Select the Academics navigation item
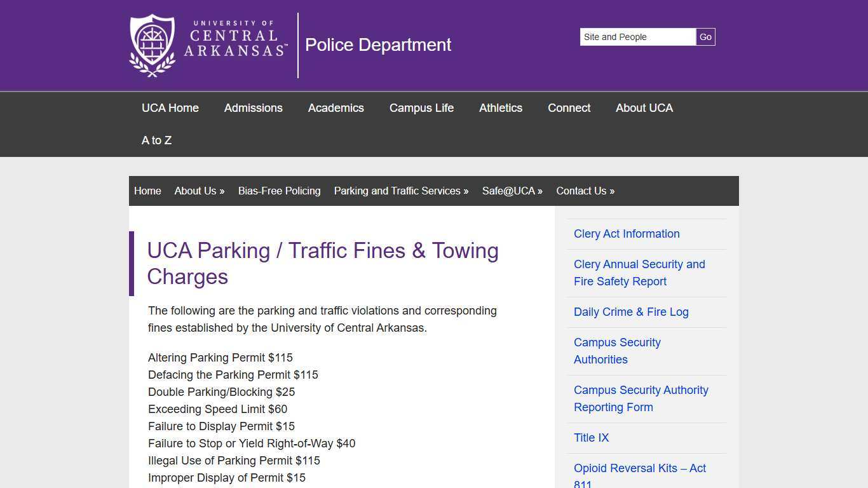 coord(336,108)
